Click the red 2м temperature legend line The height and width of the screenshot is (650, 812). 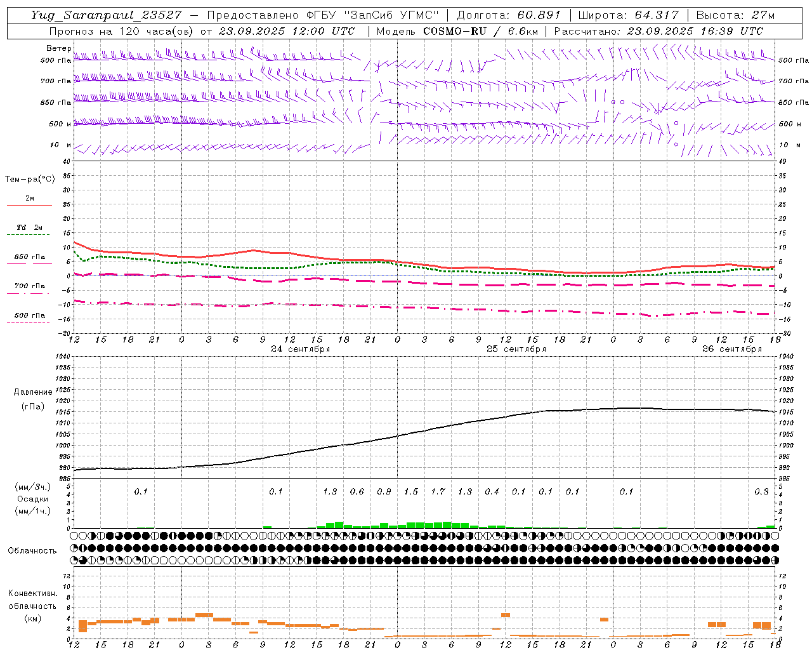29,205
